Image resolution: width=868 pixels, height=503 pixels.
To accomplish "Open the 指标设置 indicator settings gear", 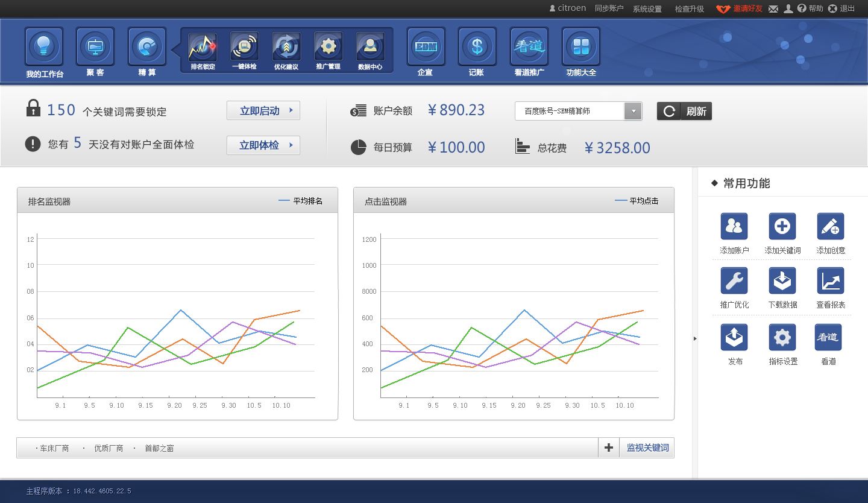I will click(x=782, y=337).
